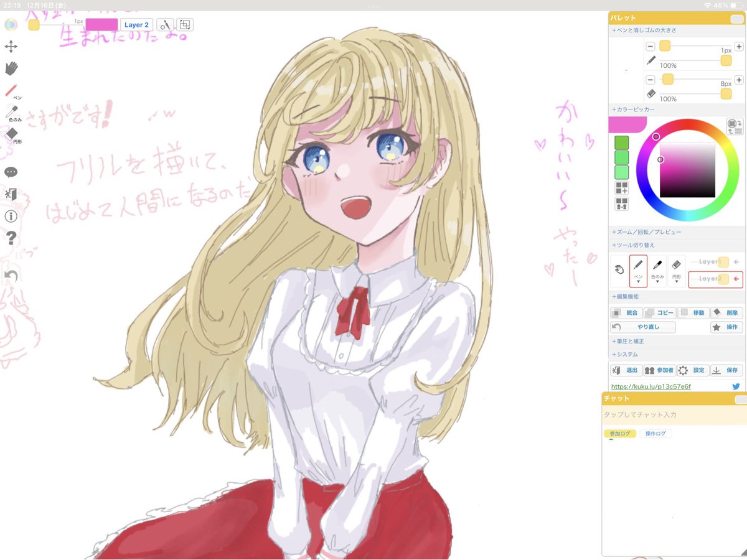Decrease eraser size with its minus button

(x=650, y=80)
